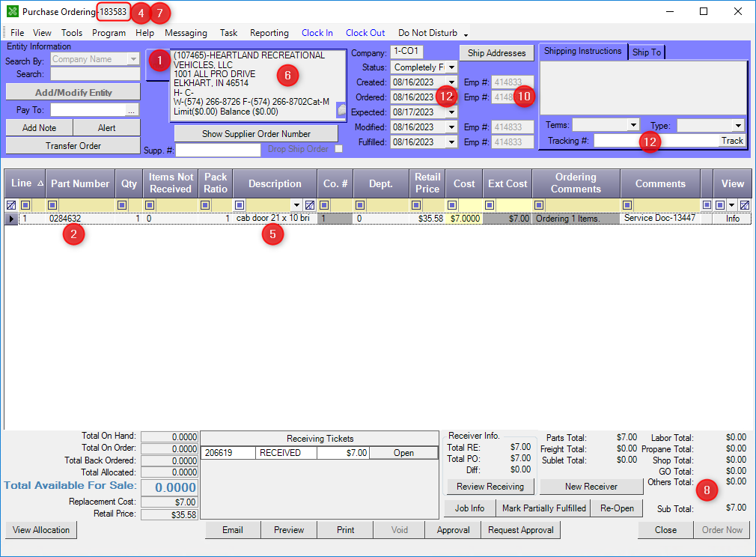Open the Dept. column filter icon
Image resolution: width=756 pixels, height=557 pixels.
pos(360,205)
